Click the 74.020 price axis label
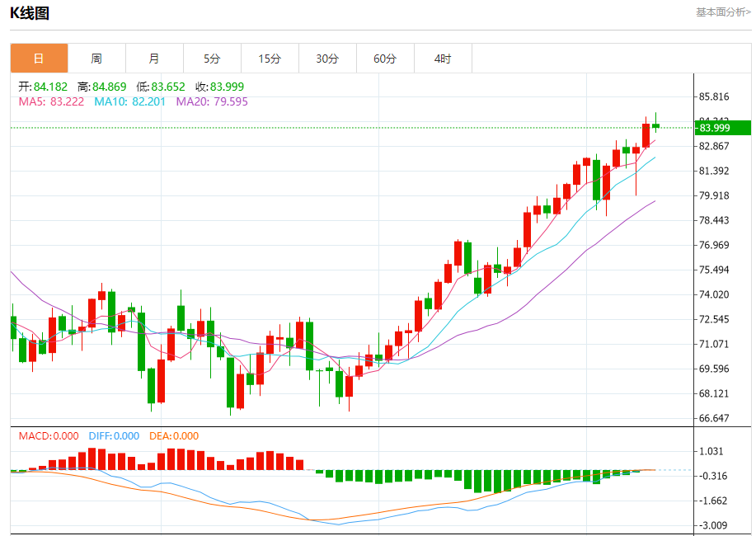Screen dimensions: 756x536 click(714, 294)
